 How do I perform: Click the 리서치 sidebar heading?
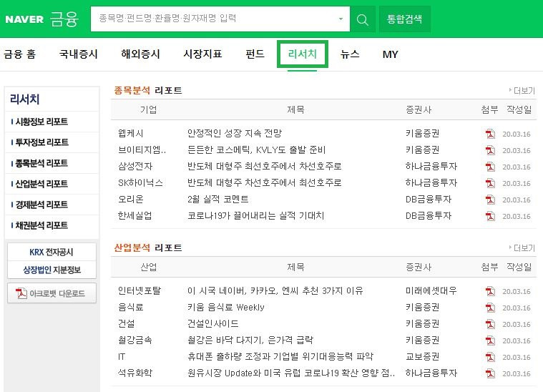click(x=24, y=99)
